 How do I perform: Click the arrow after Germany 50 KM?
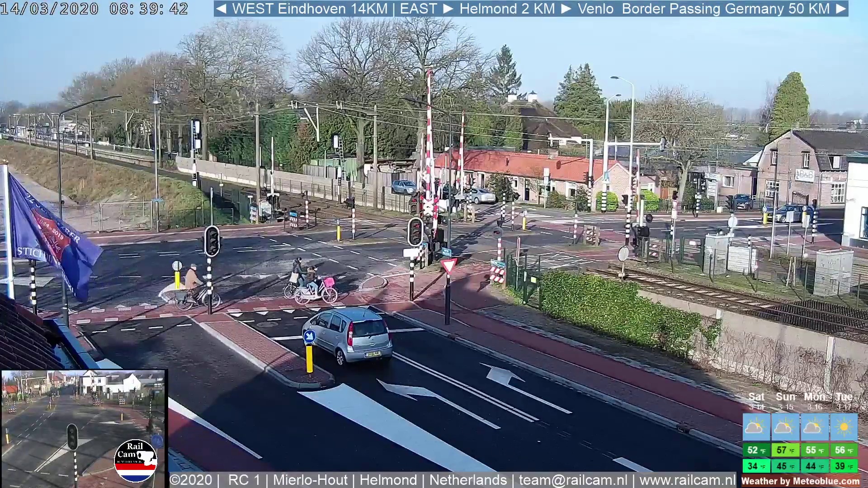pos(840,9)
